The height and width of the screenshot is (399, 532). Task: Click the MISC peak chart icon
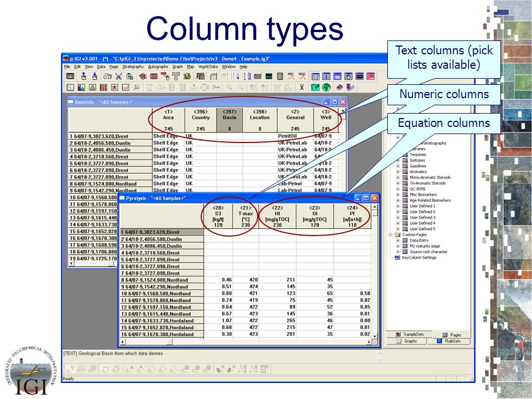point(291,76)
